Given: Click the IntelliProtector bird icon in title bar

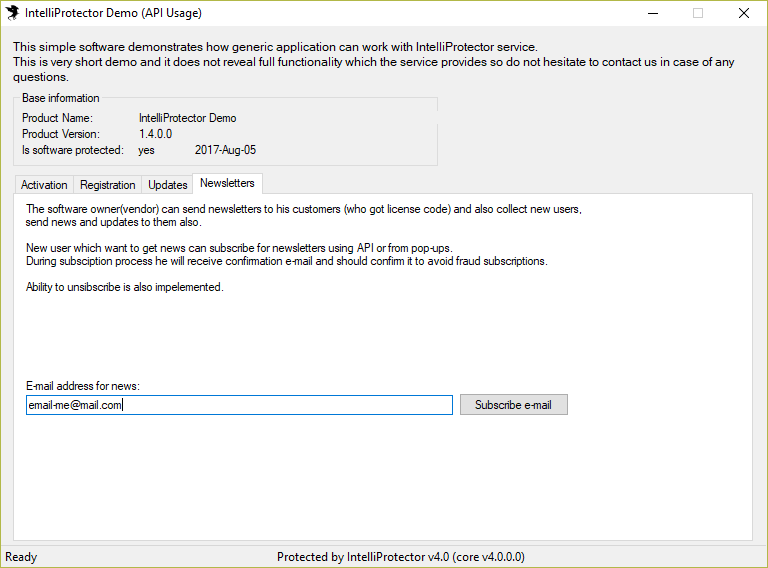Looking at the screenshot, I should coord(12,13).
